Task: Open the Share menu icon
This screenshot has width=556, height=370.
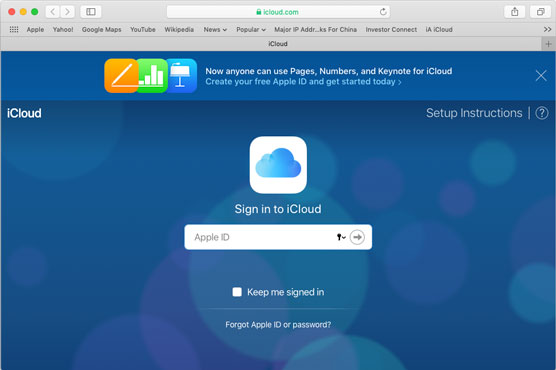Action: [515, 12]
